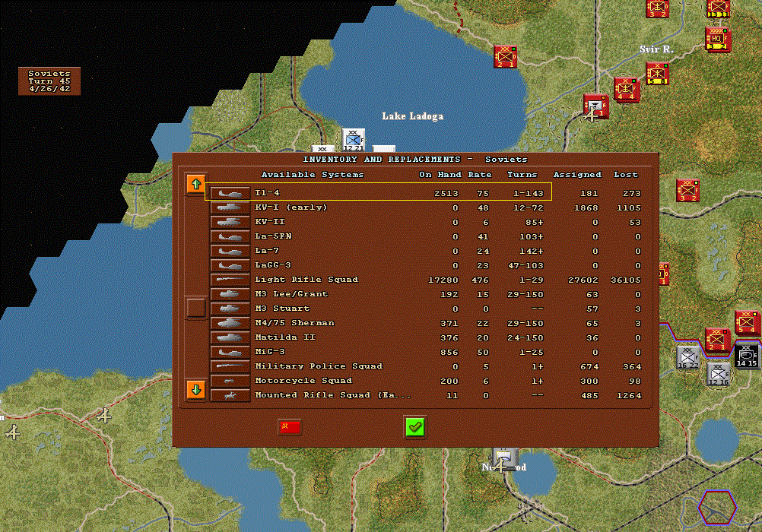
Task: Click the M3 Lee/Grant tank icon
Action: (230, 294)
